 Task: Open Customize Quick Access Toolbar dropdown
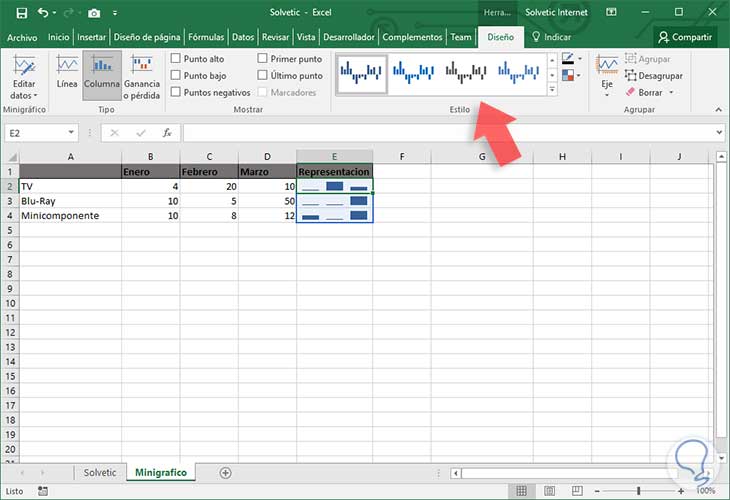(x=115, y=13)
